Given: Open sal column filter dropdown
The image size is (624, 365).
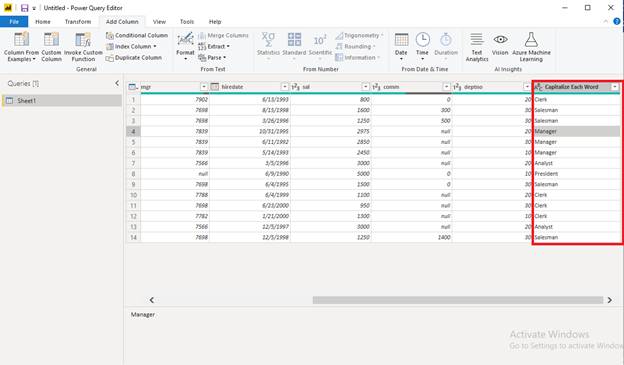Looking at the screenshot, I should coord(365,87).
